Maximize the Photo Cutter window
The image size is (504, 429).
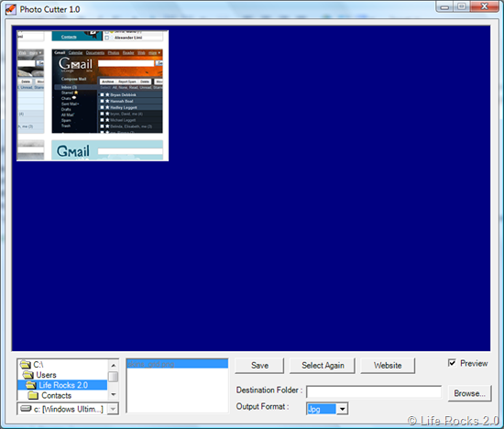(x=462, y=6)
